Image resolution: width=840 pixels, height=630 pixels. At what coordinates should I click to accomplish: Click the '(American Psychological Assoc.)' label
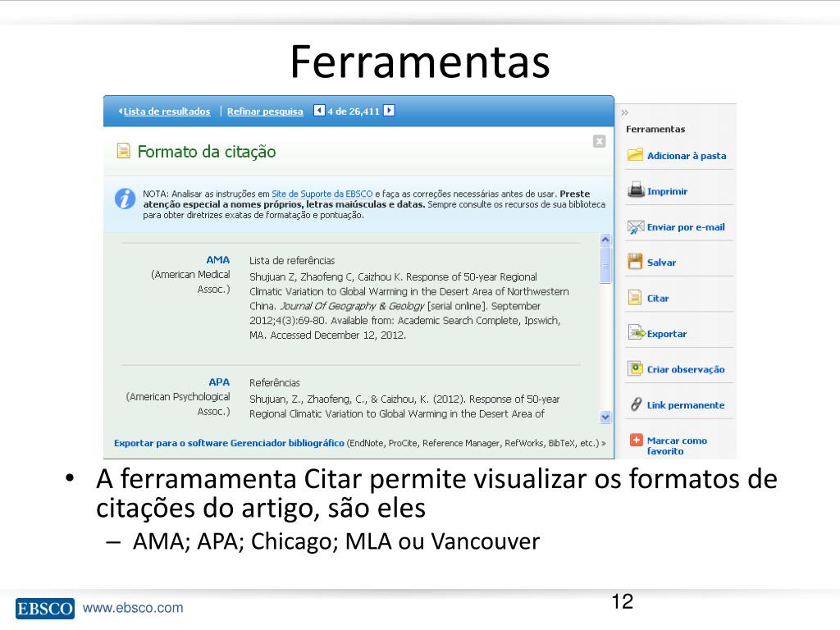pos(178,404)
